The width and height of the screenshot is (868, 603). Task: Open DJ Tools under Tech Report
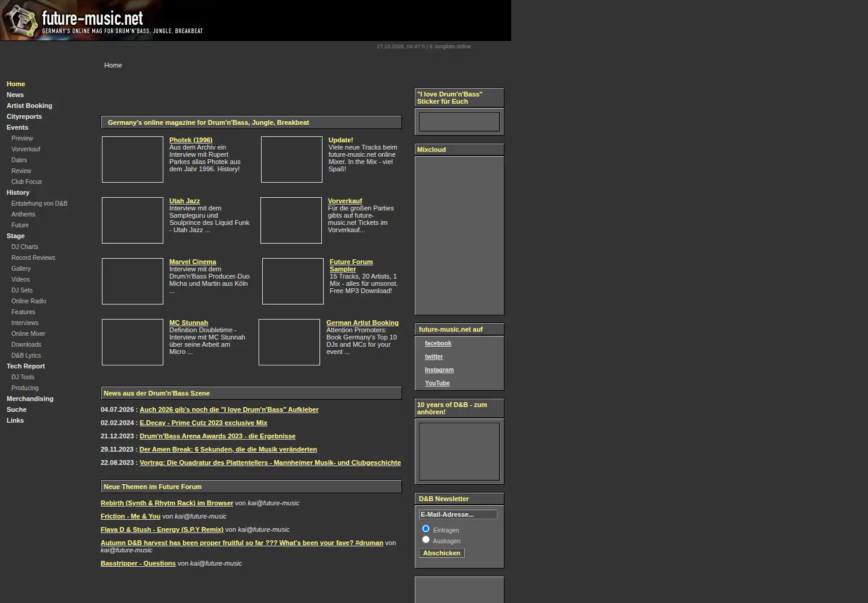click(x=23, y=377)
